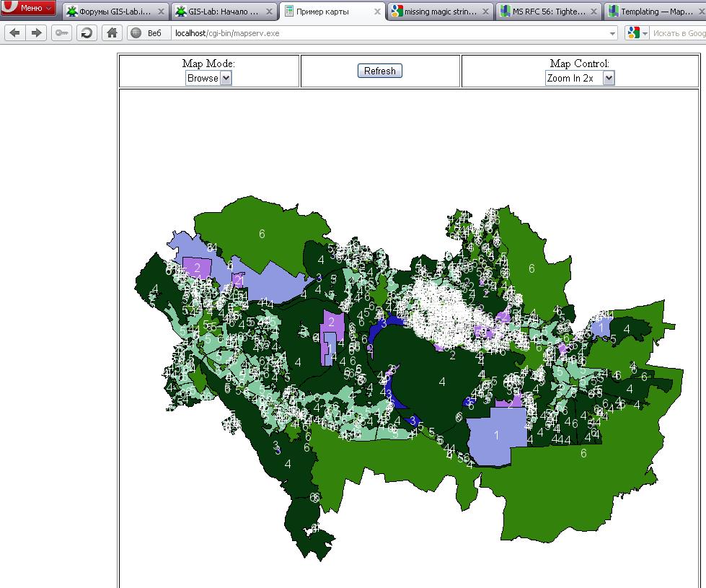Open the Google search engine selector
Image resolution: width=706 pixels, height=588 pixels.
[x=637, y=33]
